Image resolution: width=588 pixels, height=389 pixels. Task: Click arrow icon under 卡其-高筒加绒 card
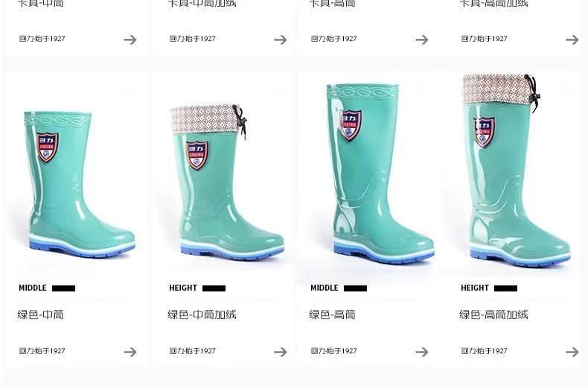tap(572, 39)
